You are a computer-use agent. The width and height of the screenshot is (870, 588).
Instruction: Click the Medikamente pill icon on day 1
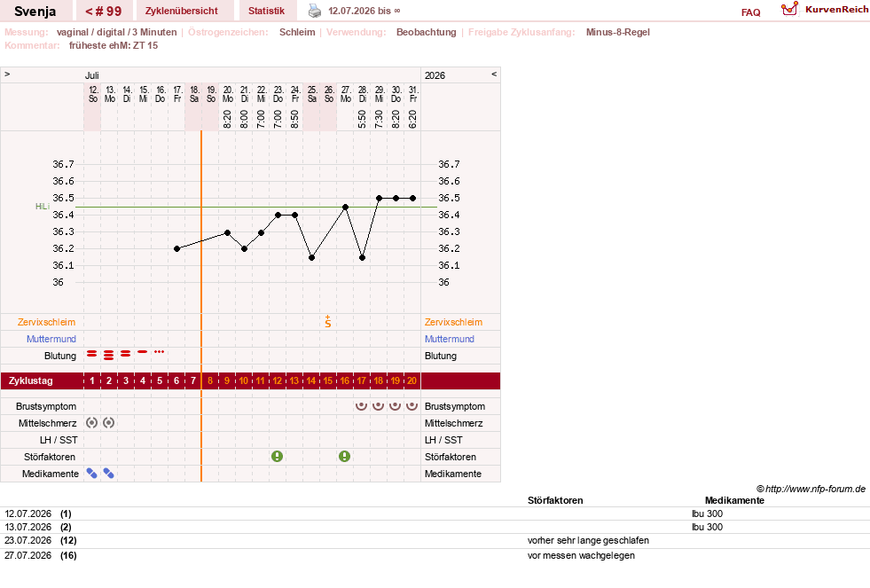click(92, 474)
